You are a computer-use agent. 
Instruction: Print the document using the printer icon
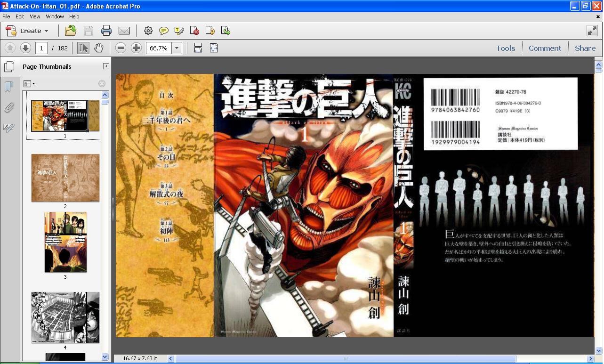pyautogui.click(x=106, y=31)
